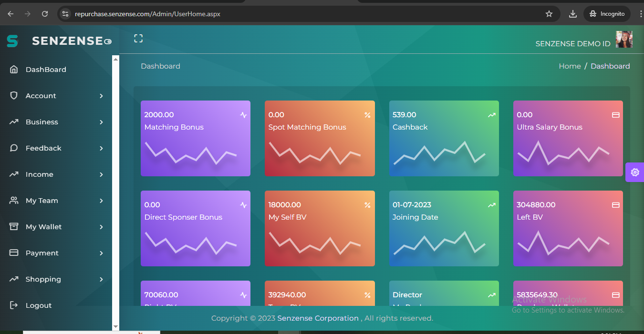The width and height of the screenshot is (644, 334).
Task: Click the My Self BV value 18000.00
Action: tap(285, 205)
